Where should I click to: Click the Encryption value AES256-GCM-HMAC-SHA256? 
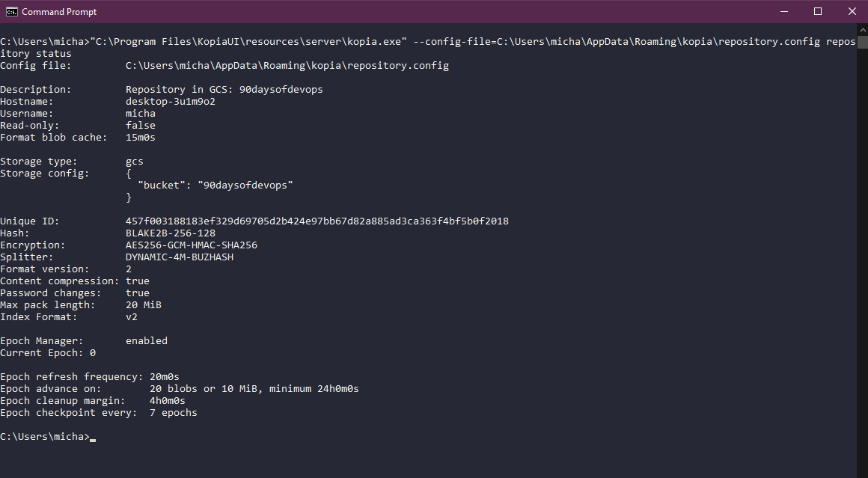pos(191,245)
